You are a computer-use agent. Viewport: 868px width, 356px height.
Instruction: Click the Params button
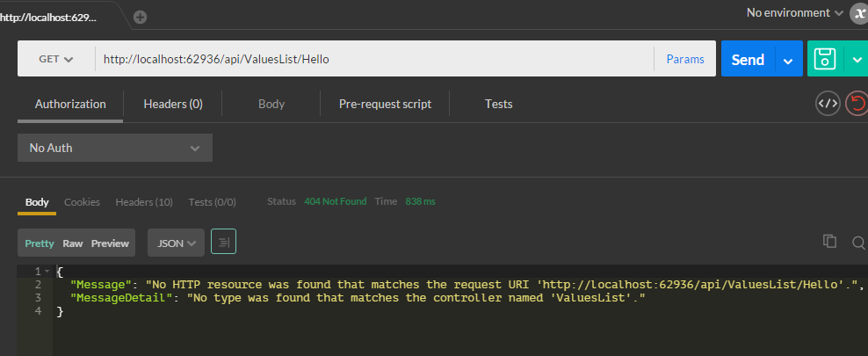[685, 59]
